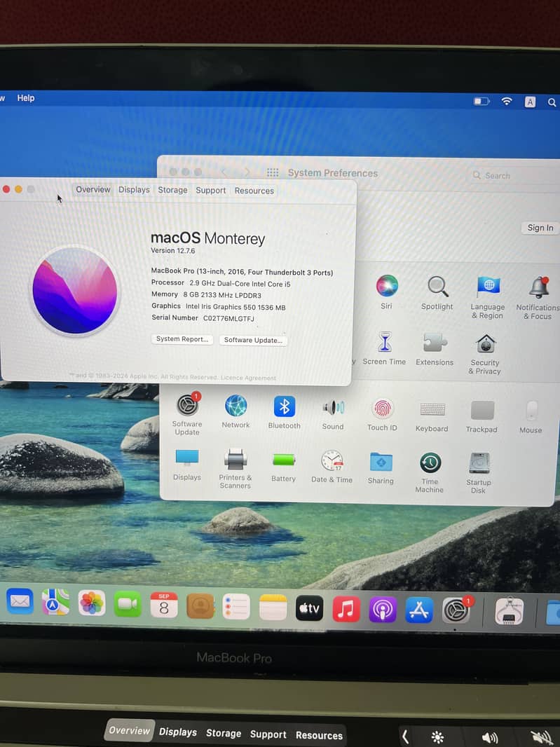Tap brightness control on Touch Bar

pyautogui.click(x=437, y=737)
